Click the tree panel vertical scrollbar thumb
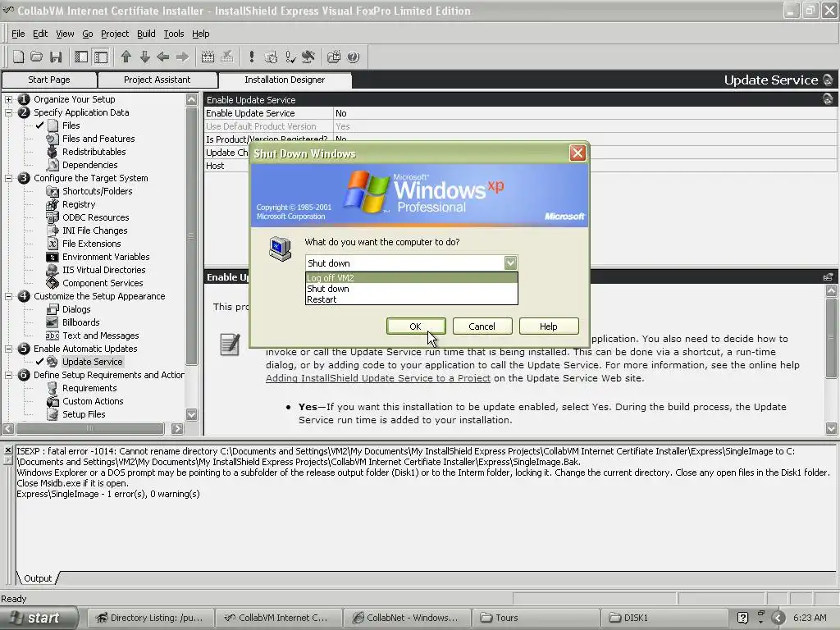The width and height of the screenshot is (840, 630). pyautogui.click(x=192, y=235)
